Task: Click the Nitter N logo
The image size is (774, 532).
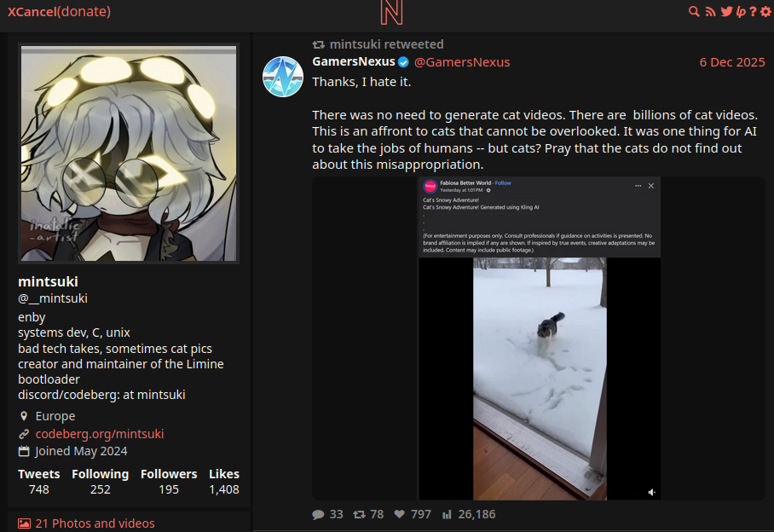Action: tap(391, 12)
